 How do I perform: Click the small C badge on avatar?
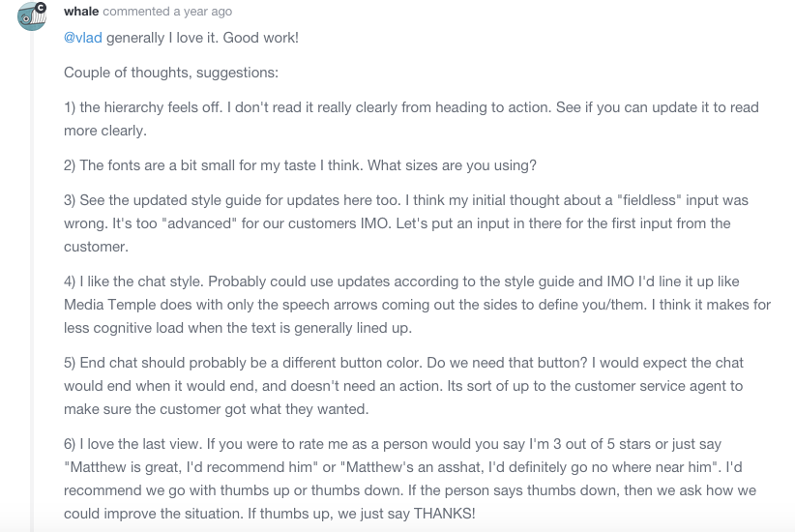point(41,7)
